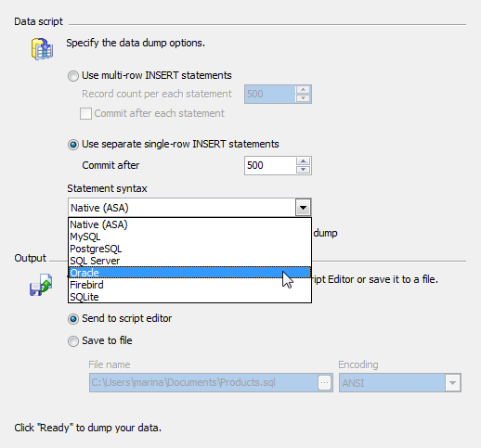The width and height of the screenshot is (481, 448).
Task: Click the output save-script icon
Action: tap(41, 285)
